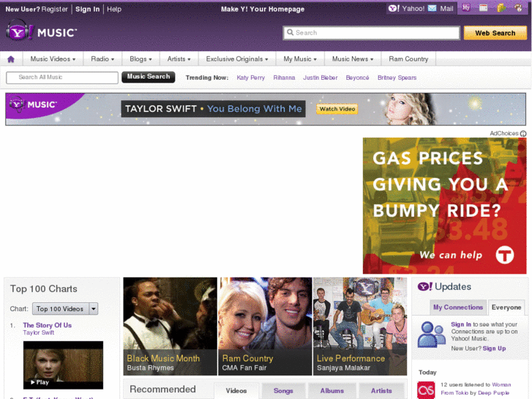This screenshot has height=399, width=532.
Task: Click the Search All Music field
Action: (62, 78)
